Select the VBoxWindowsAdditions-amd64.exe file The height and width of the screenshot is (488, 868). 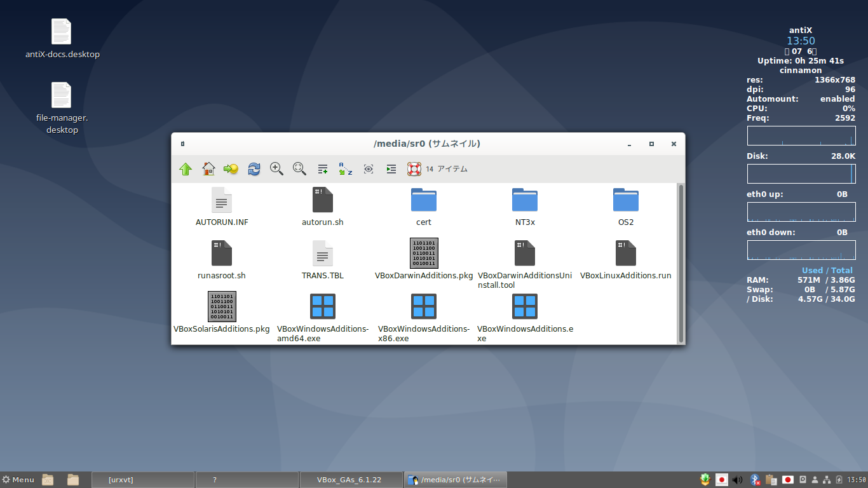pyautogui.click(x=323, y=318)
